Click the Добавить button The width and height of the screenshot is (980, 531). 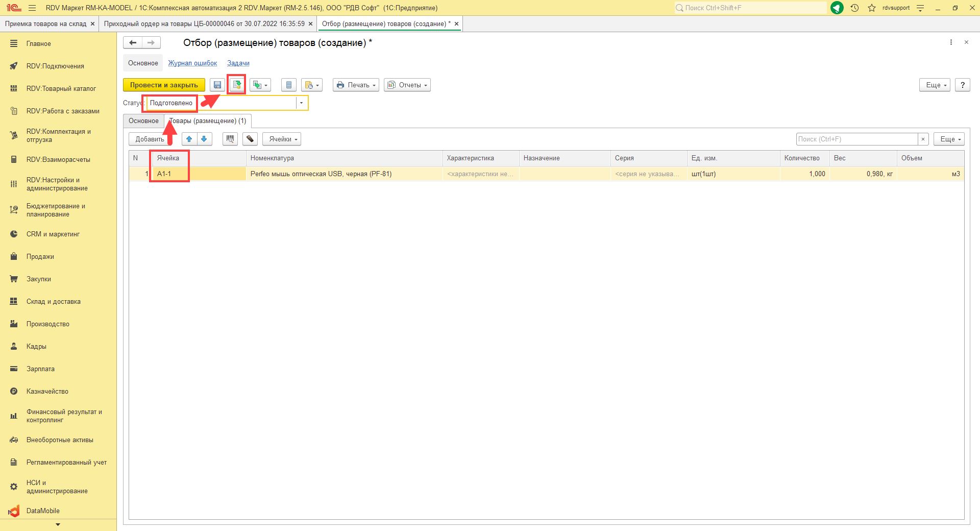coord(150,139)
